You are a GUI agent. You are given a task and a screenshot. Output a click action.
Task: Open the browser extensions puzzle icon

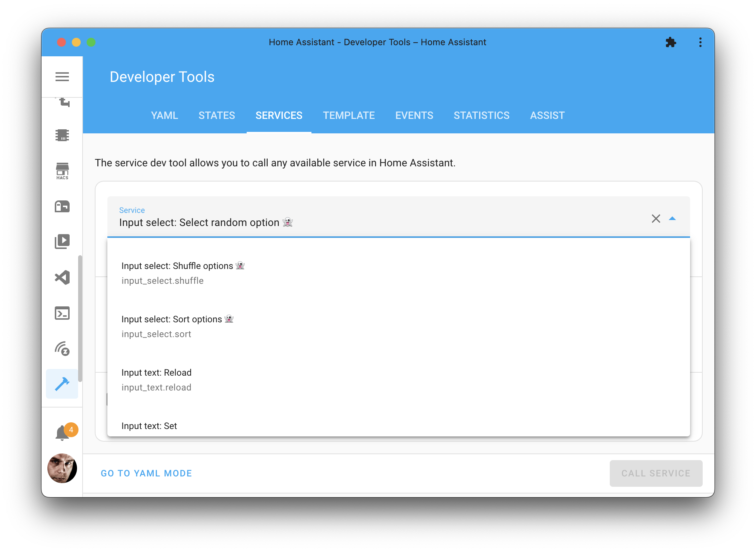pyautogui.click(x=672, y=42)
